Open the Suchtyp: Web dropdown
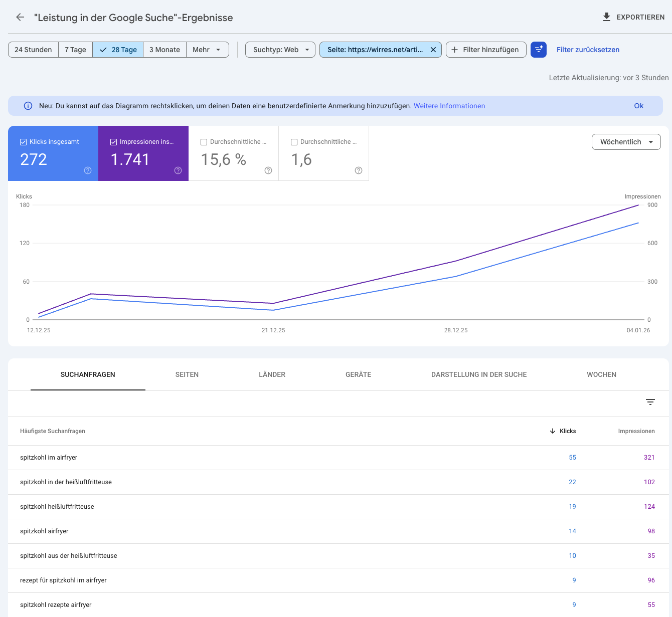Image resolution: width=672 pixels, height=617 pixels. (280, 50)
